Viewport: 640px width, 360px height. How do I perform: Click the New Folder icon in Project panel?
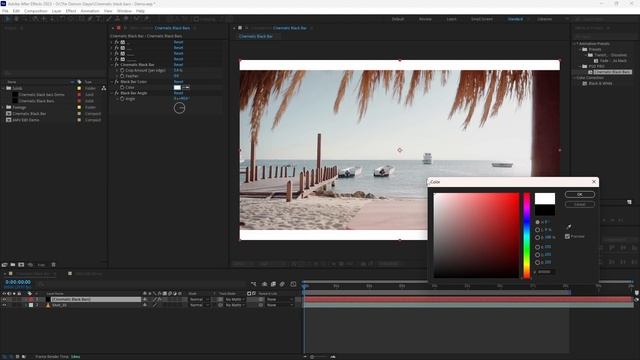click(13, 264)
